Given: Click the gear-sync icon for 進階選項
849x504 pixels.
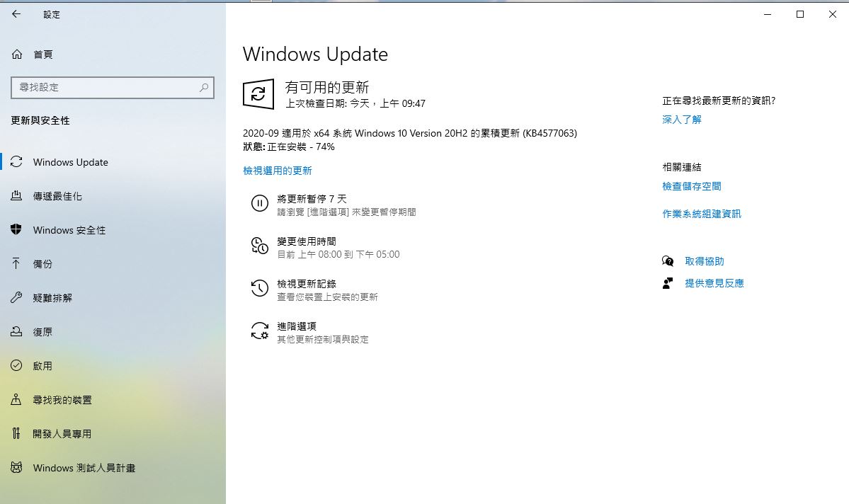Looking at the screenshot, I should 259,331.
